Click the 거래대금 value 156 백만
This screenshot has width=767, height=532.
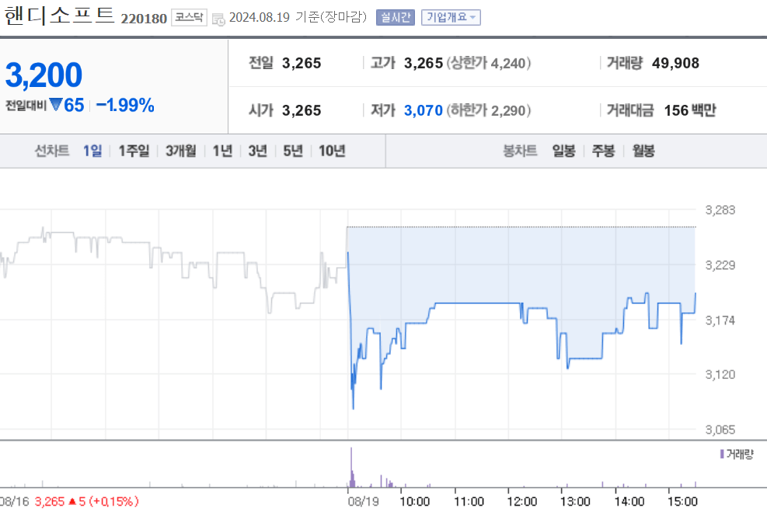(690, 110)
